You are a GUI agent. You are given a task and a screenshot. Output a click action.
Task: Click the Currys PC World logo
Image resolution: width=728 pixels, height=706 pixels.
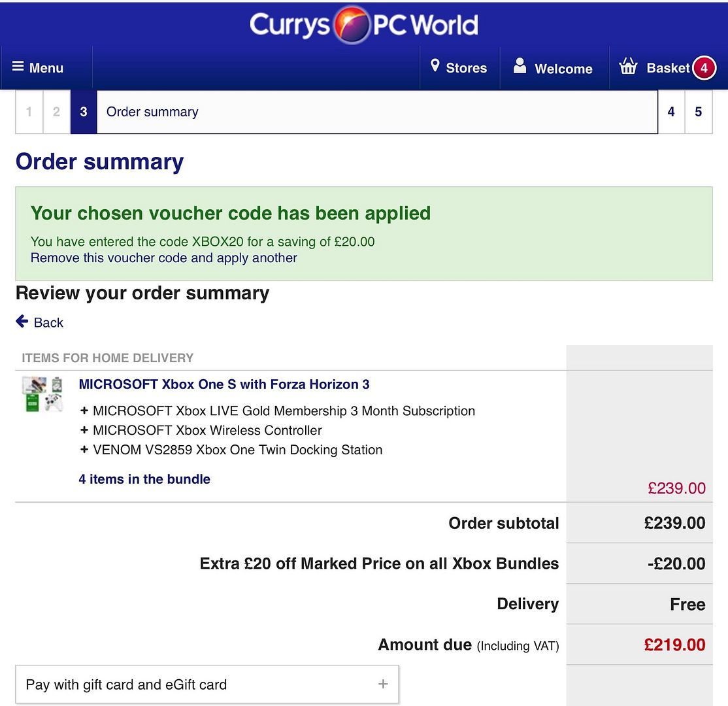click(363, 25)
